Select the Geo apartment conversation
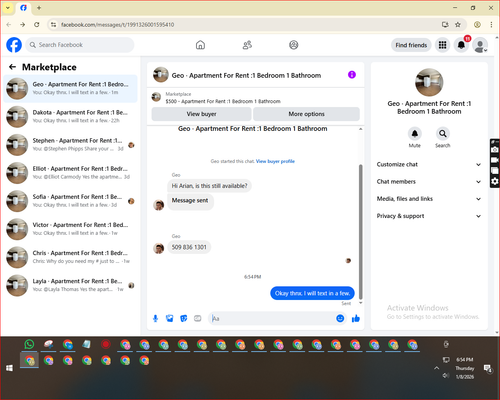This screenshot has height=400, width=500. tap(70, 89)
